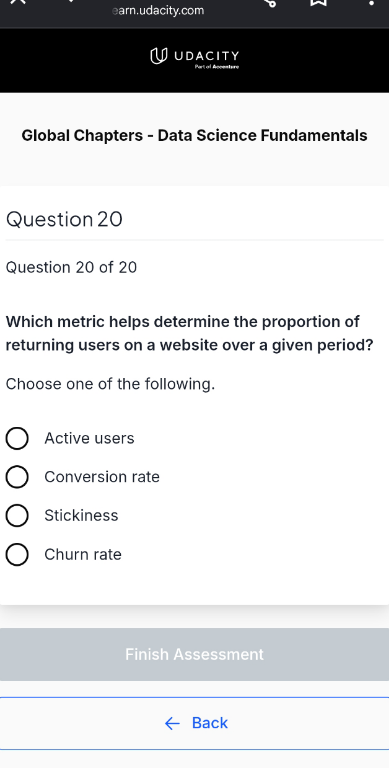Expand the browser bar chevron dropdown
The image size is (389, 768).
tap(71, 1)
